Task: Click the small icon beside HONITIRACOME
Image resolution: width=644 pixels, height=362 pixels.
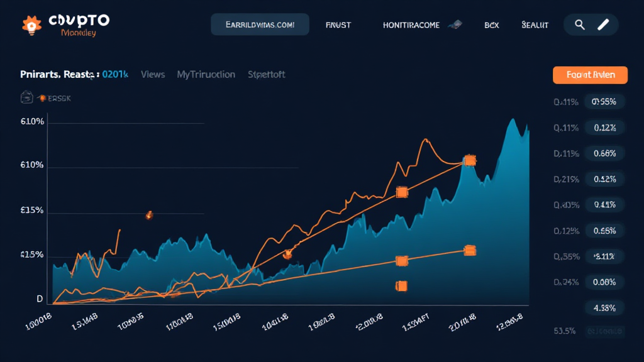Action: [x=455, y=25]
